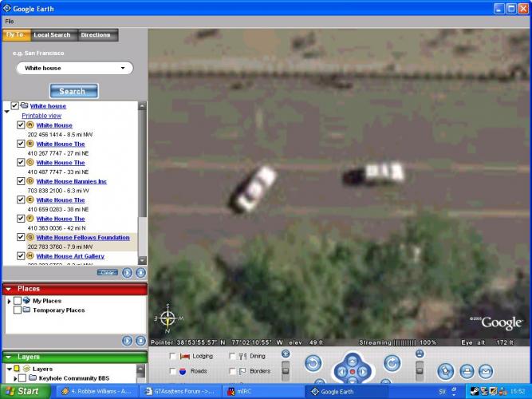Screen dimensions: 532x399
Task: Rotate the view clockwise
Action: pyautogui.click(x=392, y=363)
